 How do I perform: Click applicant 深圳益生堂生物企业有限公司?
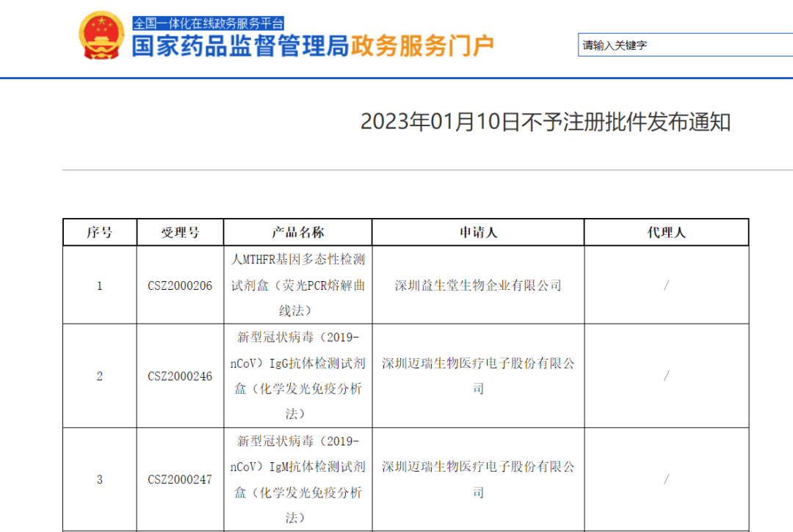pos(478,285)
